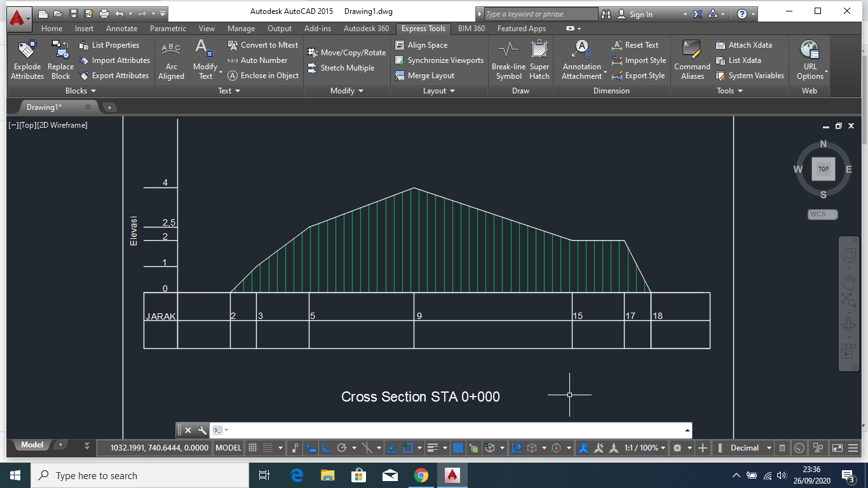Viewport: 868px width, 488px height.
Task: Open Google Chrome from the taskbar
Action: coord(421,475)
